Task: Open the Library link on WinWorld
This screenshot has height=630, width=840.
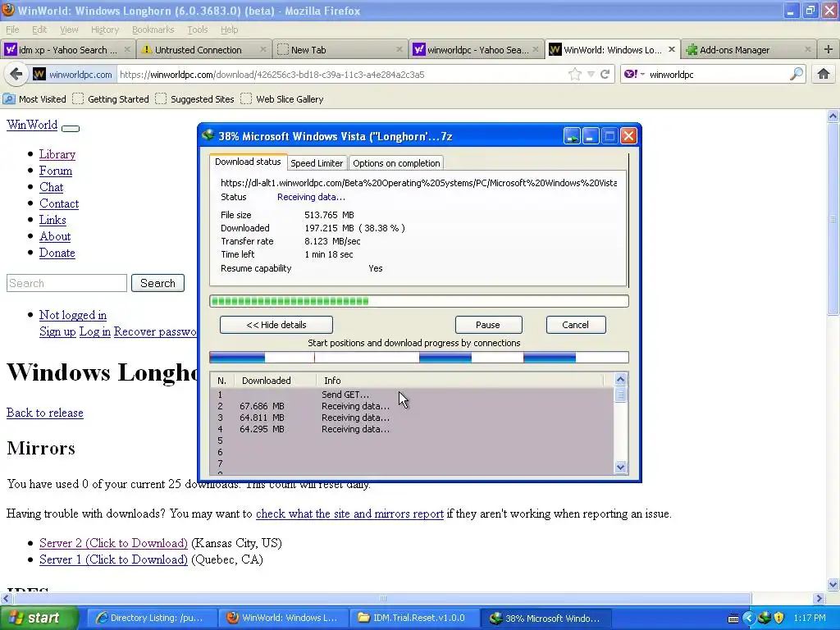Action: pos(57,154)
